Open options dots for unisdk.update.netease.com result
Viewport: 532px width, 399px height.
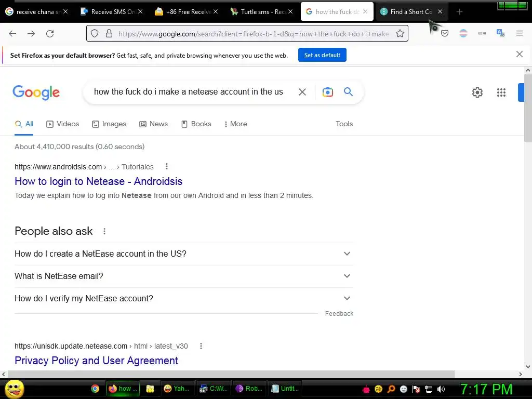[201, 346]
